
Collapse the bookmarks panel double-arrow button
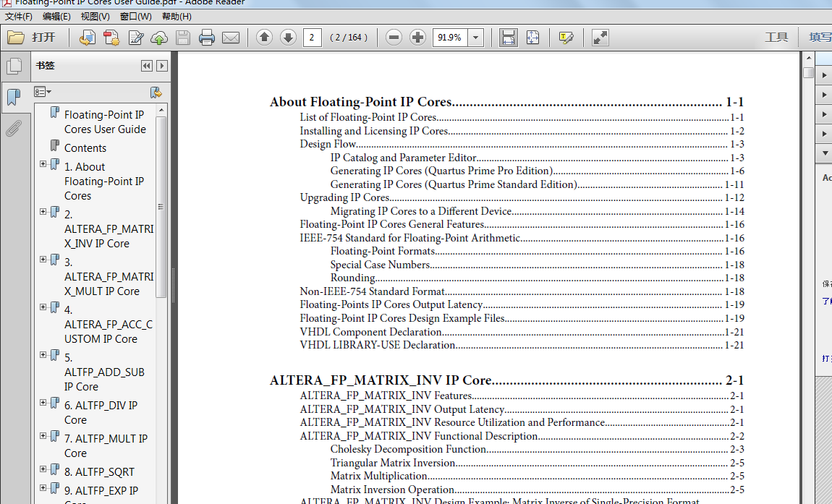(x=147, y=66)
